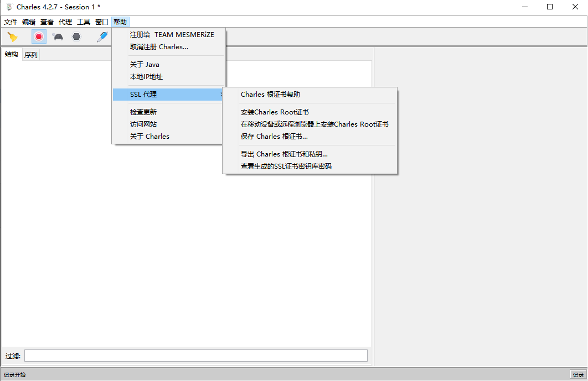This screenshot has width=588, height=381.
Task: Expand the SSL 代理 submenu
Action: pyautogui.click(x=169, y=95)
